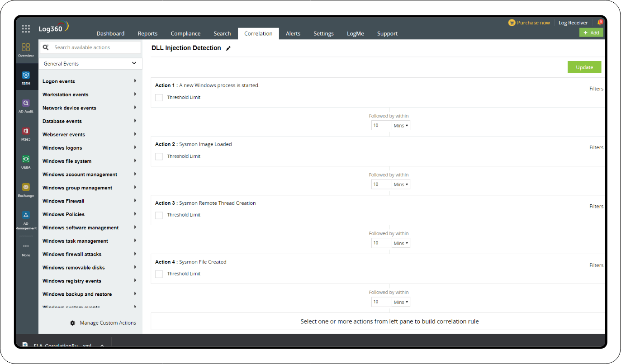Open Filters for Action 3
The image size is (621, 364).
click(x=596, y=206)
